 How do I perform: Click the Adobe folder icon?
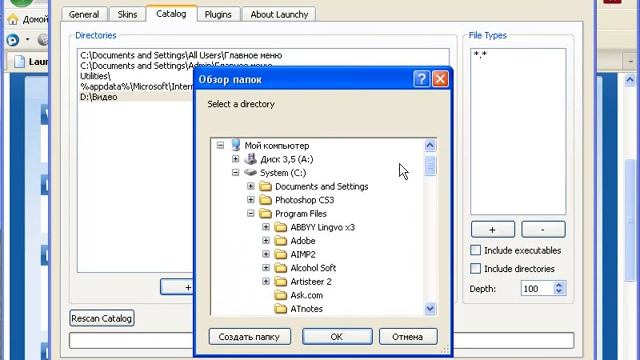click(281, 241)
